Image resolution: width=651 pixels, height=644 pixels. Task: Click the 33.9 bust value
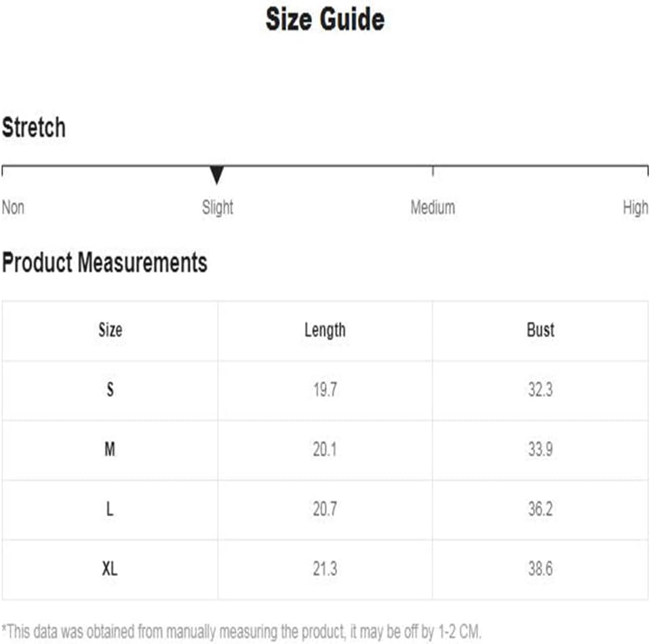coord(540,449)
